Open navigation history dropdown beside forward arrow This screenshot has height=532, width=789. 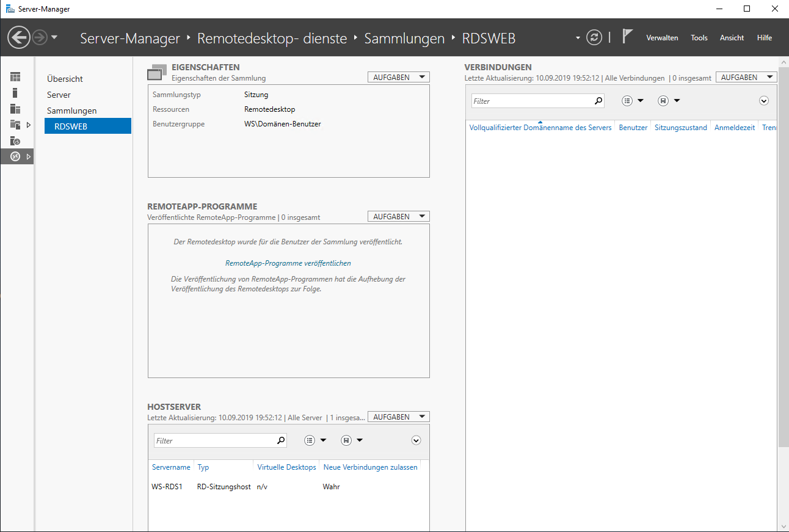pos(54,38)
